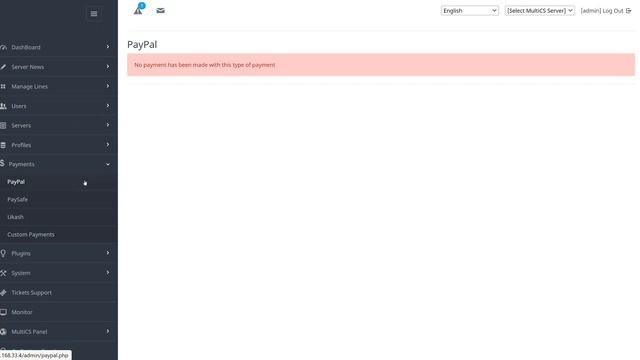Open the Plugins menu label
The width and height of the screenshot is (640, 360).
[x=21, y=253]
